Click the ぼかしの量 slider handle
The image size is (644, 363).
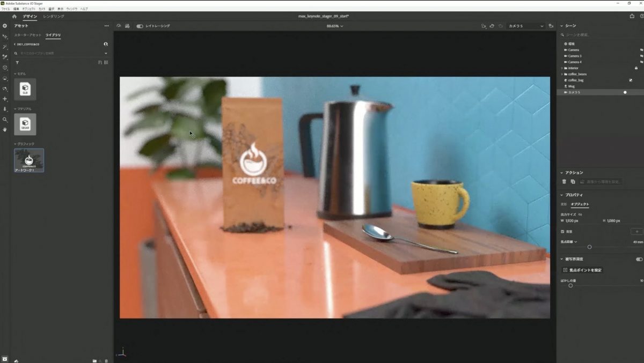570,285
